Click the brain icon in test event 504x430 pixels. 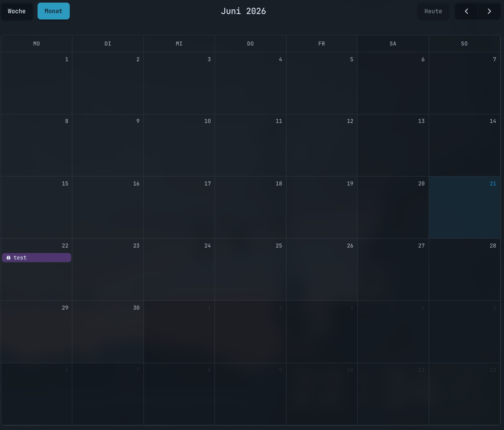pyautogui.click(x=9, y=258)
